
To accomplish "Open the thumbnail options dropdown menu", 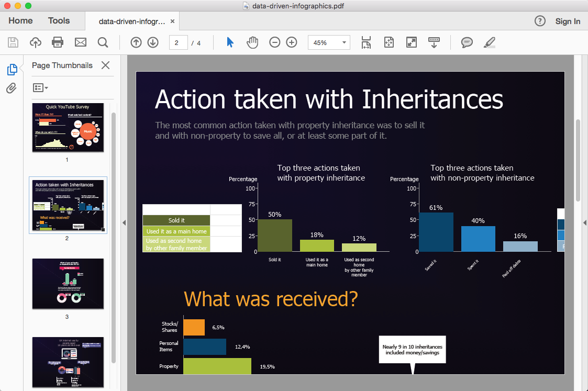I will click(x=40, y=87).
